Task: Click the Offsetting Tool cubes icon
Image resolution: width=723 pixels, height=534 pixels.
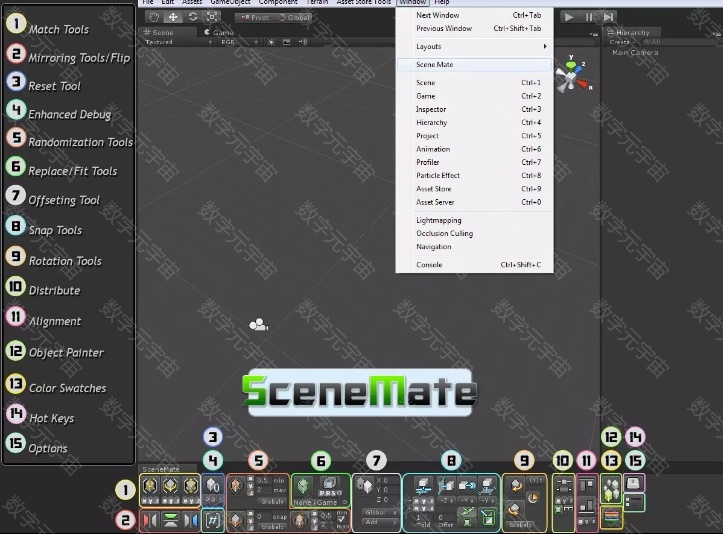Action: [364, 485]
